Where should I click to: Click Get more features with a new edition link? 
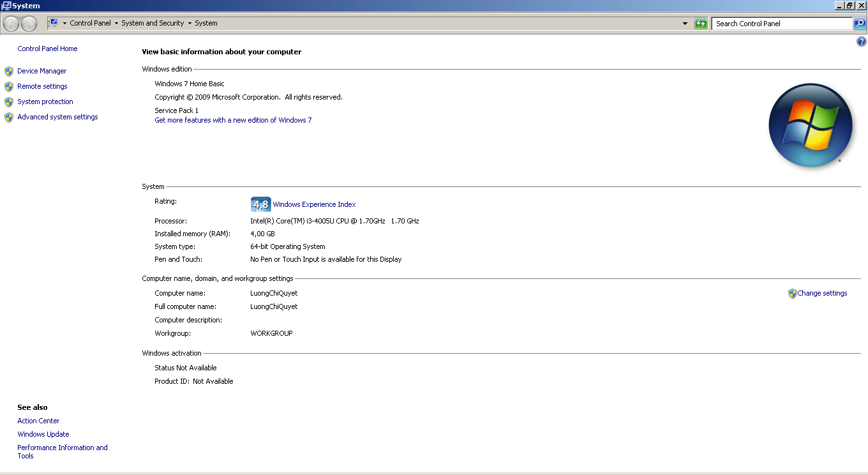[x=233, y=120]
